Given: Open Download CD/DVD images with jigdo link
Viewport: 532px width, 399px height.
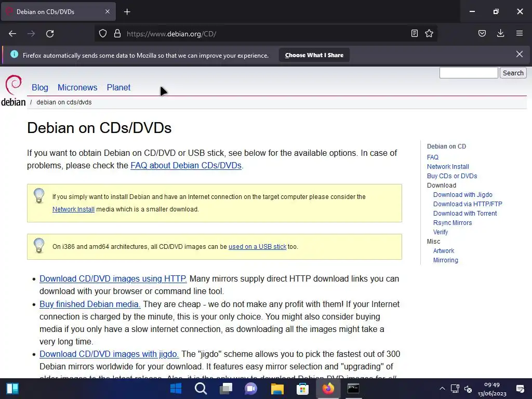Looking at the screenshot, I should pos(109,354).
